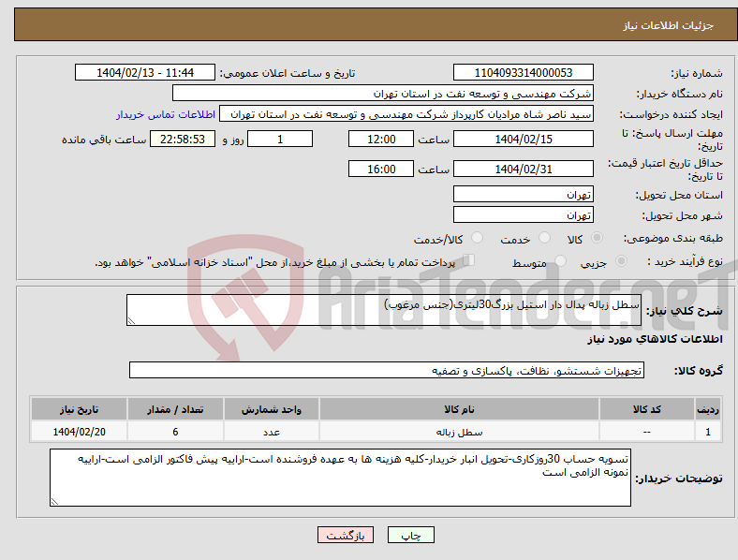The width and height of the screenshot is (738, 560).
Task: Click the چاپ (print) button
Action: [x=410, y=535]
